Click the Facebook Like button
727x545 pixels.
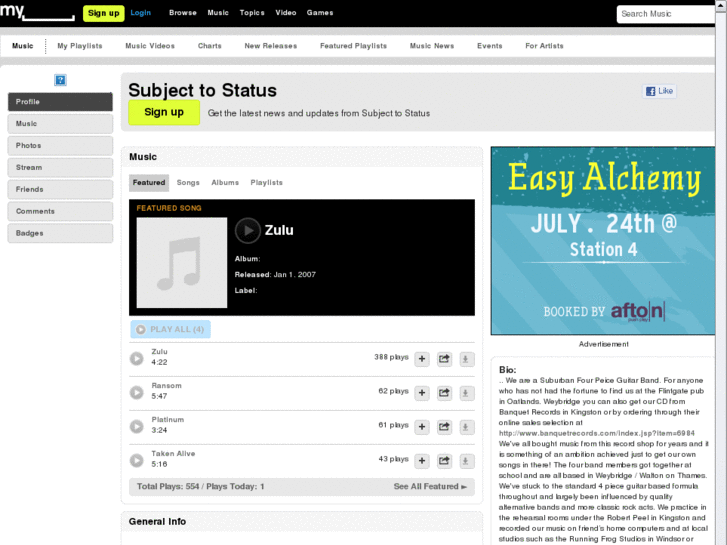click(x=659, y=91)
